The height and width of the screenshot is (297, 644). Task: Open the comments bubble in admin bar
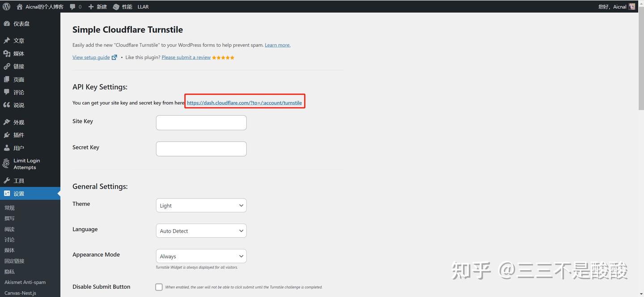(73, 7)
